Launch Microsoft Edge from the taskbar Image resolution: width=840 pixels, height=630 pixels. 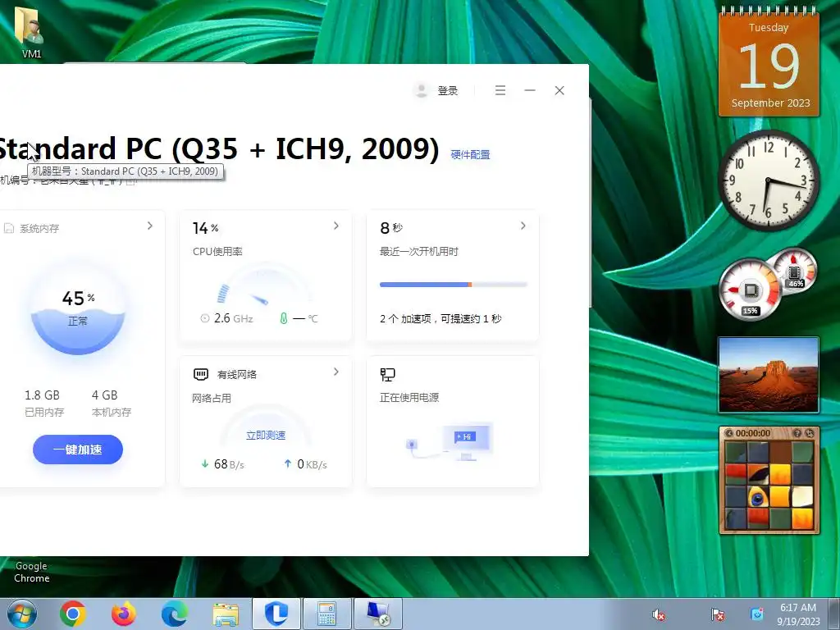pyautogui.click(x=175, y=614)
